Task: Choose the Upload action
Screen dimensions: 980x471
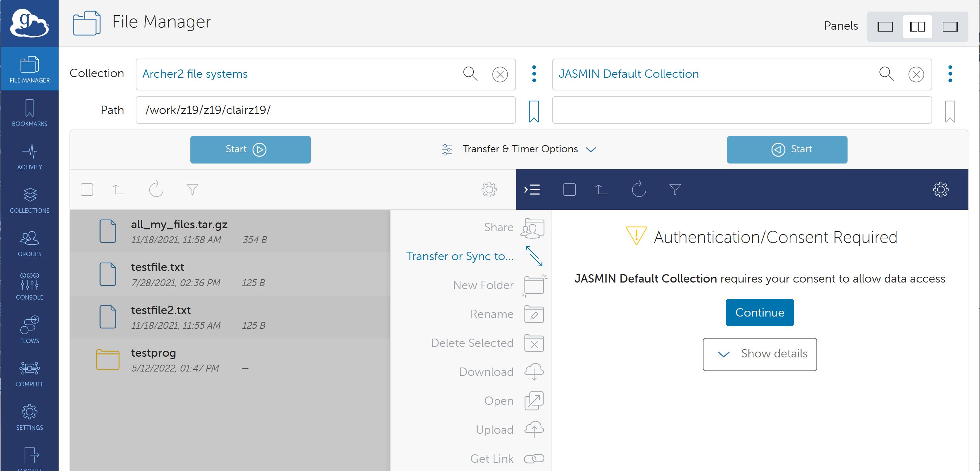Action: 510,429
